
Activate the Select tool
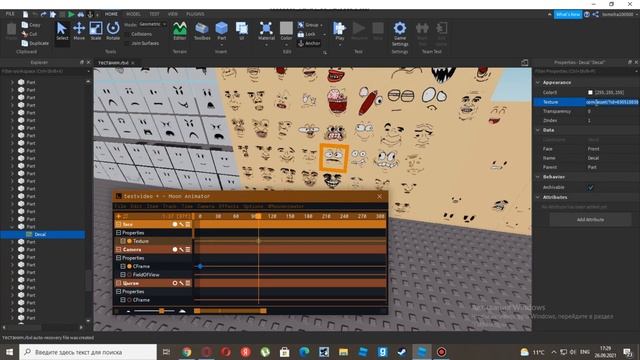click(62, 31)
